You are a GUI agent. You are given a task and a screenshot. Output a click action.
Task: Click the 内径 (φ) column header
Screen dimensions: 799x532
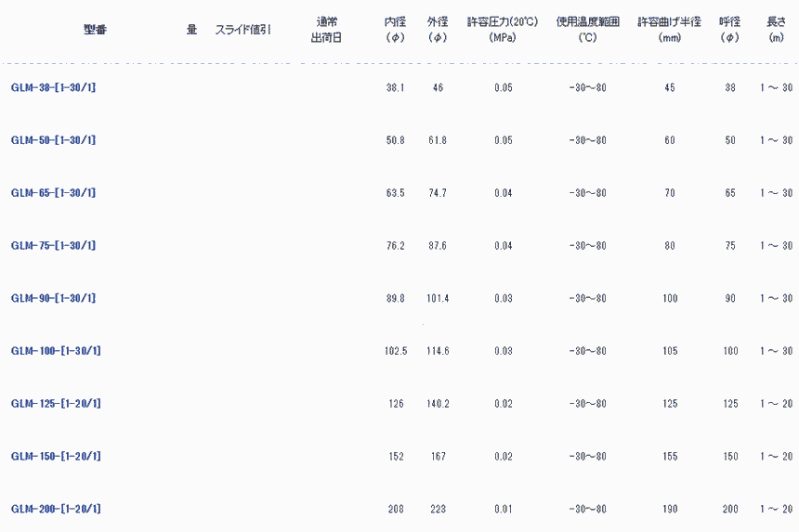tap(395, 30)
